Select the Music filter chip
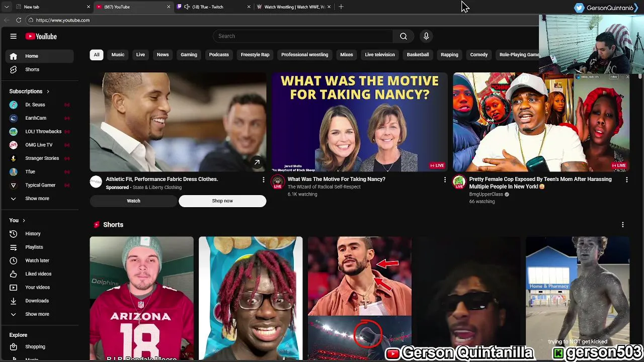This screenshot has height=362, width=644. (118, 55)
